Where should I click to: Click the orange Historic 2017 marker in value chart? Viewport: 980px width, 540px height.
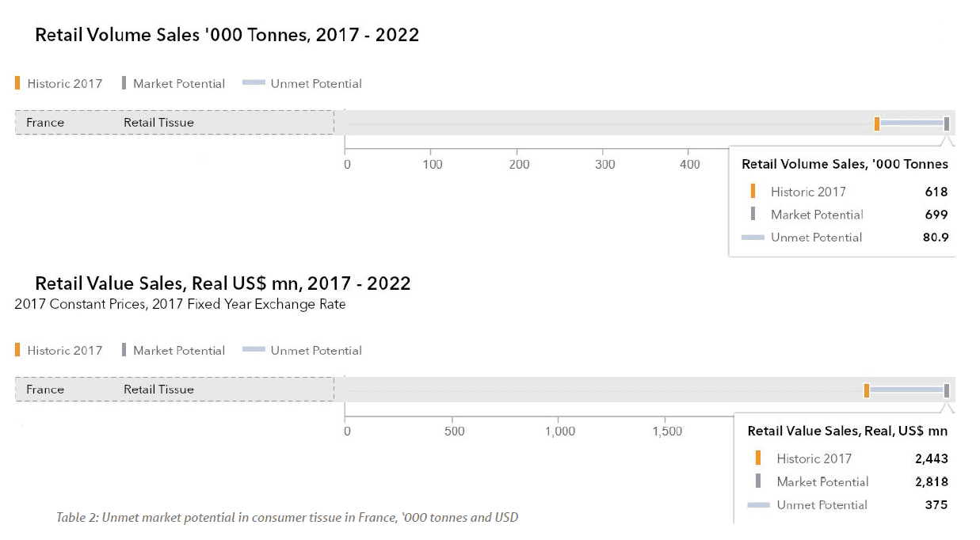point(867,390)
